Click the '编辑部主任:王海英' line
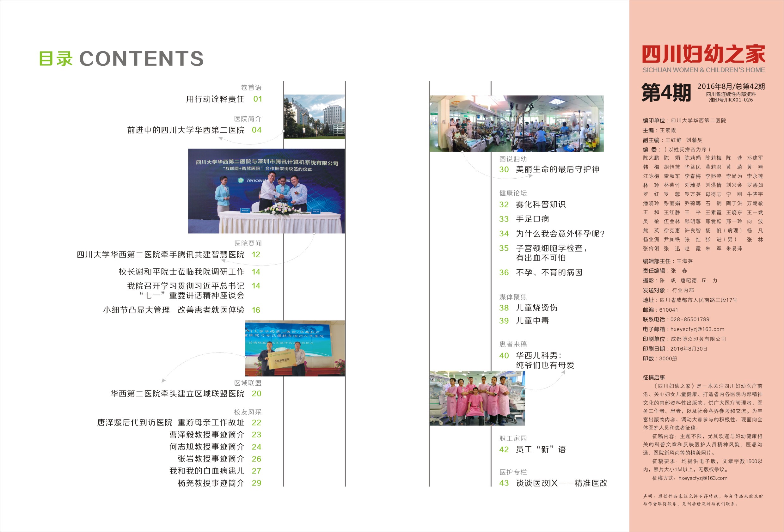This screenshot has height=532, width=784. click(x=668, y=261)
